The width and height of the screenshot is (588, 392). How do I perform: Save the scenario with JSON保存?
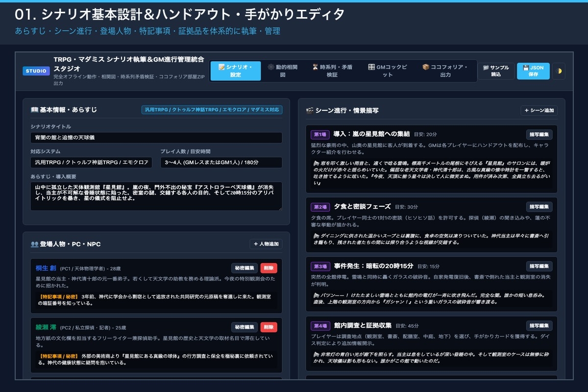pos(533,71)
